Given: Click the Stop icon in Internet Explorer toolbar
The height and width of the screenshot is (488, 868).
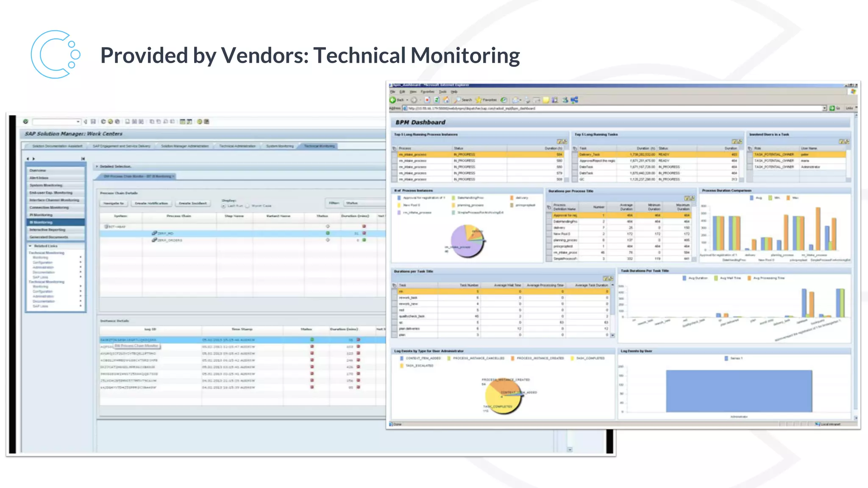Looking at the screenshot, I should (427, 100).
